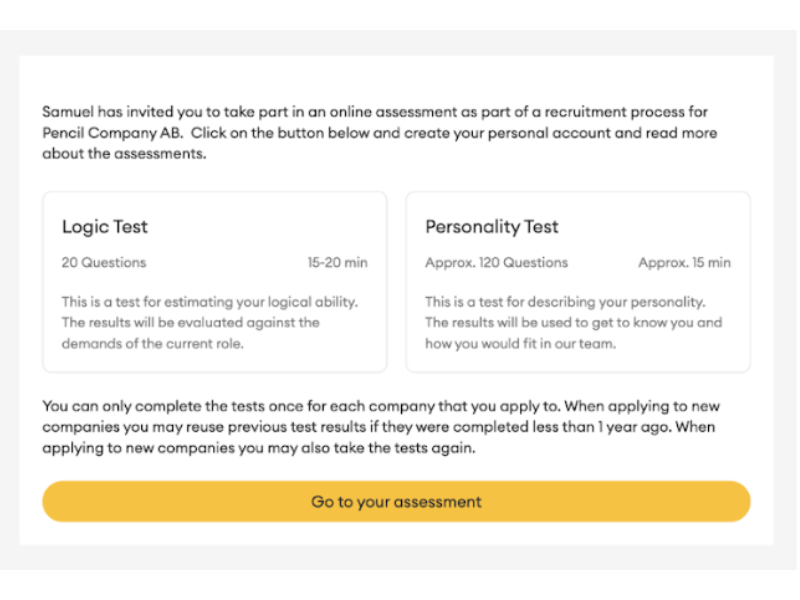This screenshot has height=600, width=800.
Task: Click the Go to your assessment button
Action: [x=396, y=502]
